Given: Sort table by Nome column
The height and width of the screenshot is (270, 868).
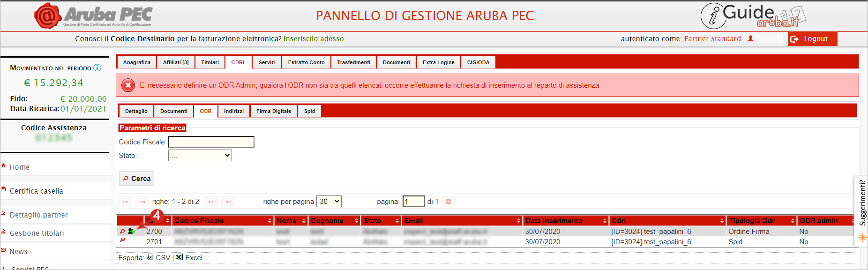Looking at the screenshot, I should [x=291, y=221].
